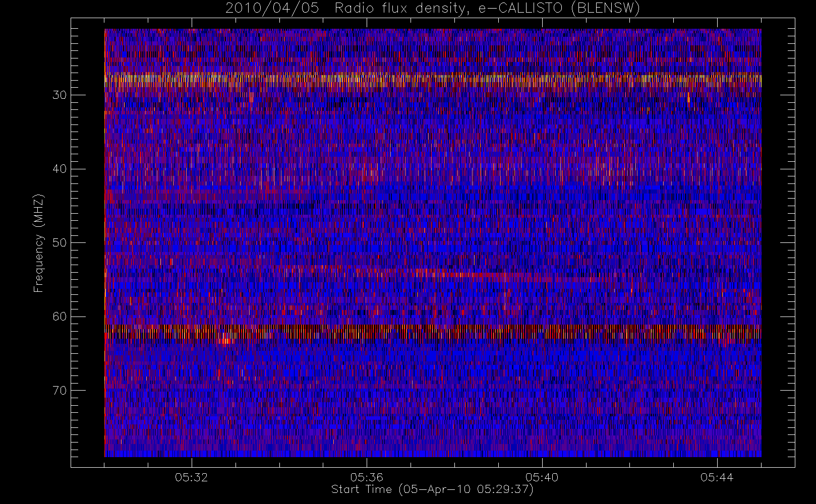This screenshot has height=504, width=816.
Task: Click the 05:32 time tick label
Action: (x=192, y=477)
